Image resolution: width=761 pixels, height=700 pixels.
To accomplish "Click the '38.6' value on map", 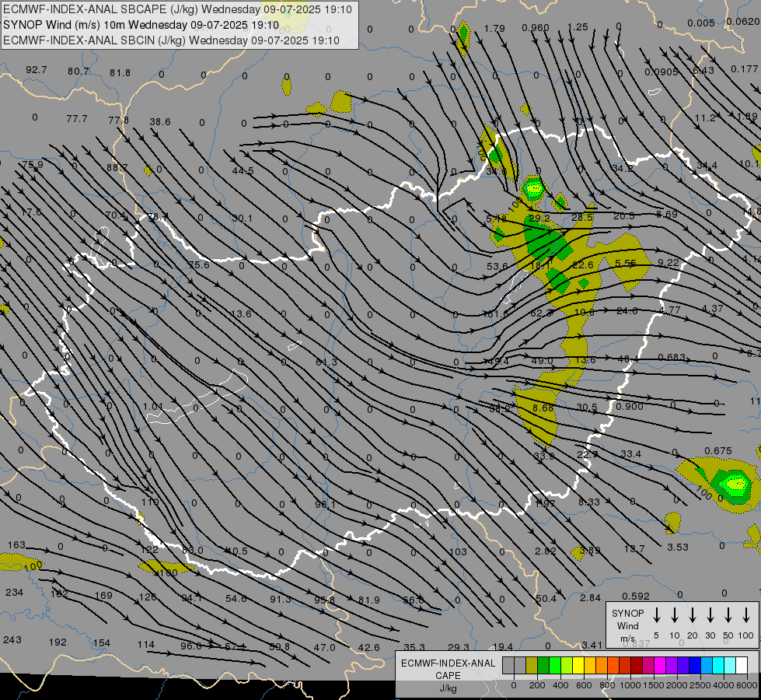I will click(x=160, y=121).
